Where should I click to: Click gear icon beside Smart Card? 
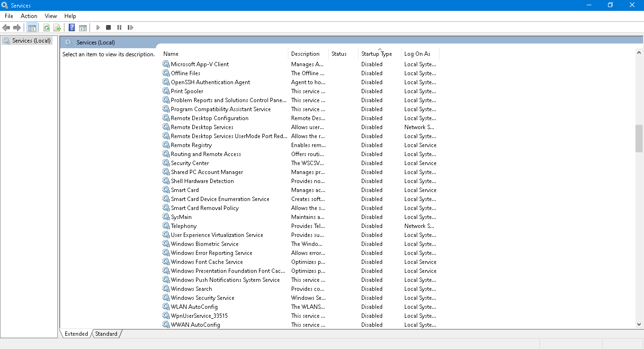(x=166, y=190)
